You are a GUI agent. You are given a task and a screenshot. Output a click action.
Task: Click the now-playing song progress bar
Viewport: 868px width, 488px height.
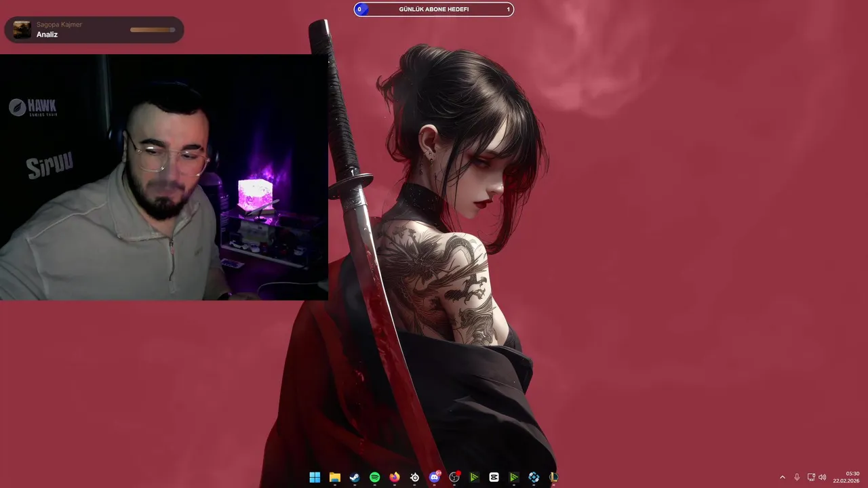point(153,30)
